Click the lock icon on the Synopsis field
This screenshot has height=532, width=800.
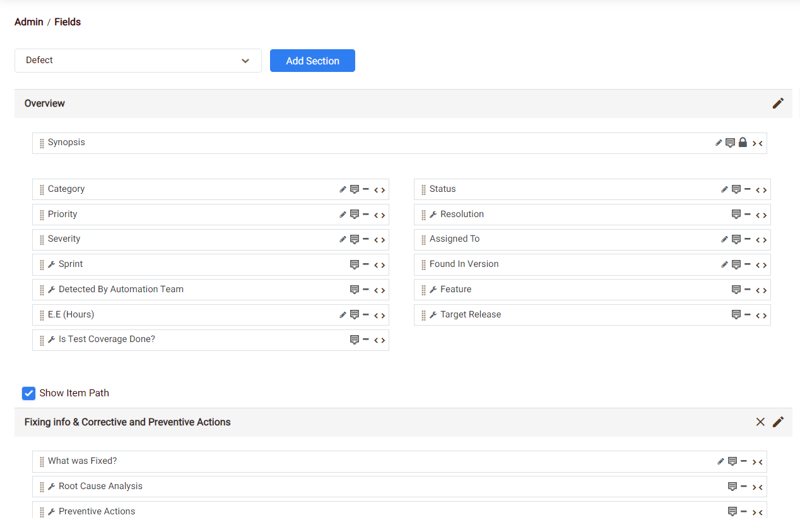743,143
